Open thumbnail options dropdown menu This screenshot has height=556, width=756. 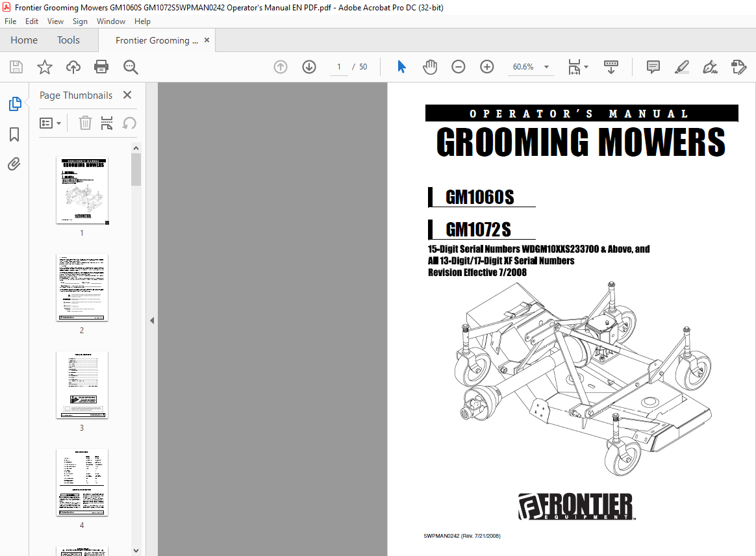[50, 123]
